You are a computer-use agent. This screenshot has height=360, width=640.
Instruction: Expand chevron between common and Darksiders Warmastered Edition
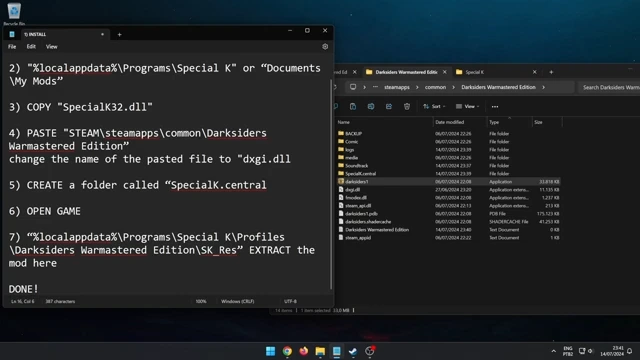(x=453, y=87)
